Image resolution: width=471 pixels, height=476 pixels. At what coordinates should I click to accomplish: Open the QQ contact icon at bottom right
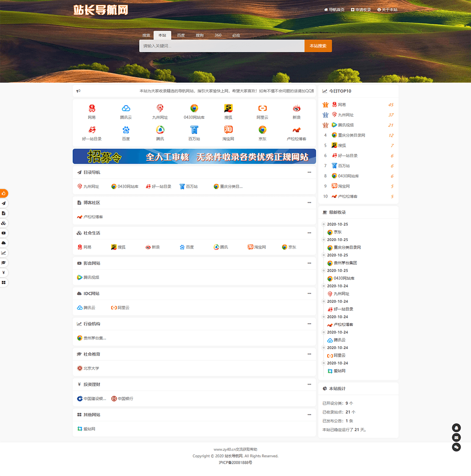click(x=456, y=427)
